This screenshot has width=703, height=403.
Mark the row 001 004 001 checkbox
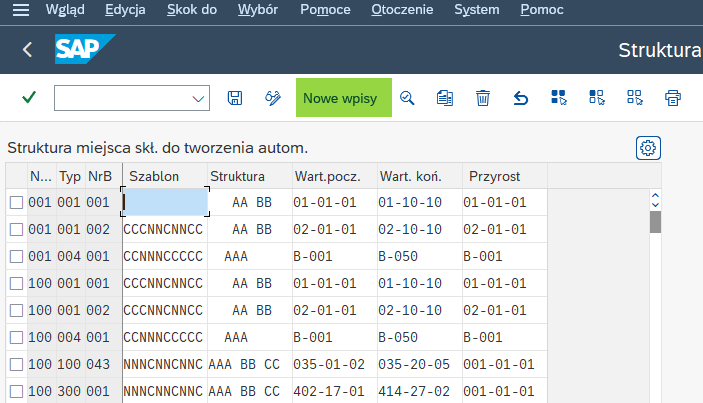coord(15,256)
